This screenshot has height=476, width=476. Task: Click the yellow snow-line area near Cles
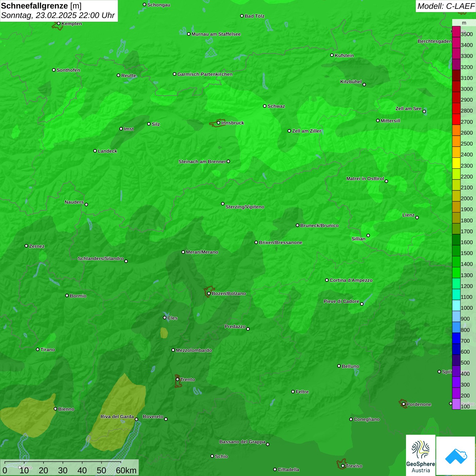tap(164, 333)
